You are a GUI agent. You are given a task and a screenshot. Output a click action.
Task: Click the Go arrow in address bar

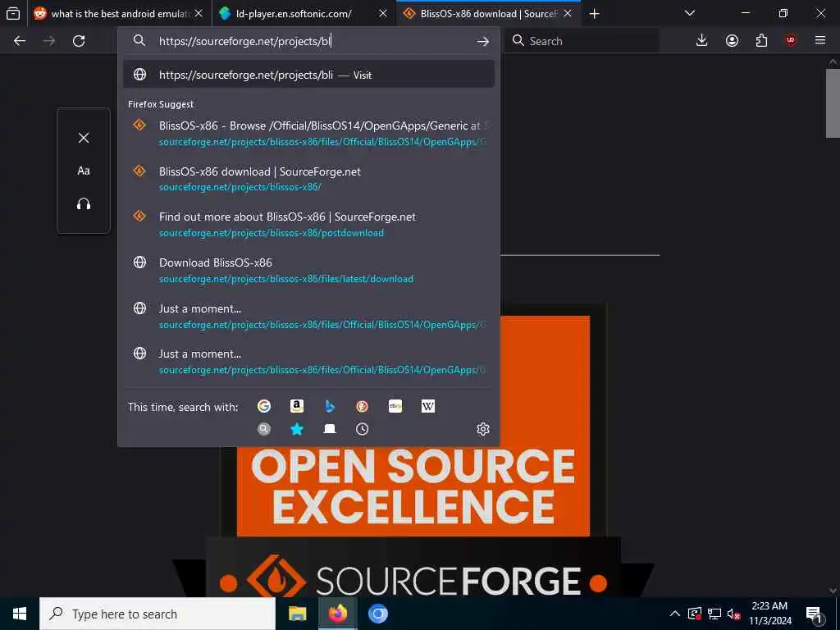point(482,41)
